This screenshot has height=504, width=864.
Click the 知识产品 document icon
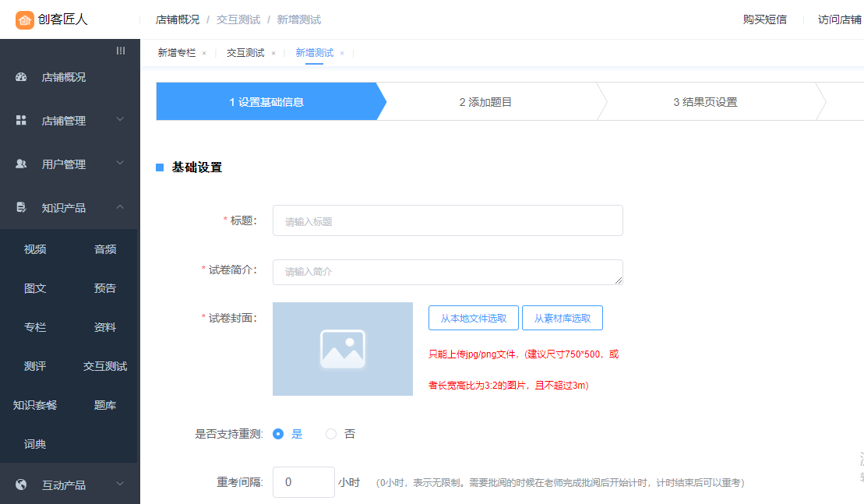pyautogui.click(x=21, y=208)
